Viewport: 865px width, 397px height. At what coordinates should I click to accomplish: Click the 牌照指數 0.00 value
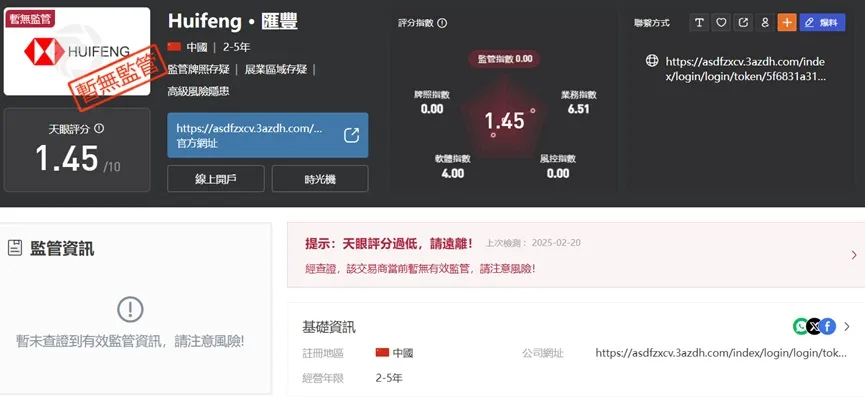click(x=432, y=109)
